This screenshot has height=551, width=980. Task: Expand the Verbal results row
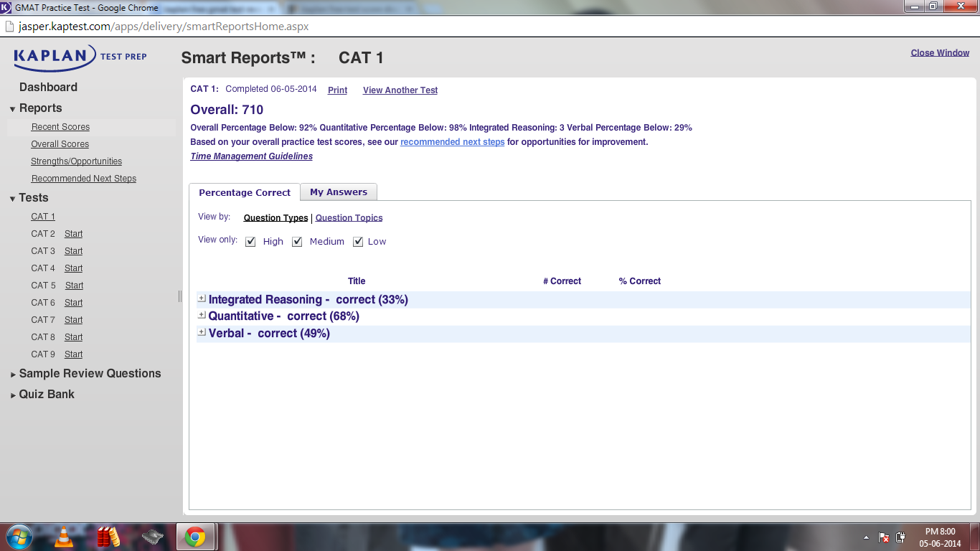tap(202, 332)
